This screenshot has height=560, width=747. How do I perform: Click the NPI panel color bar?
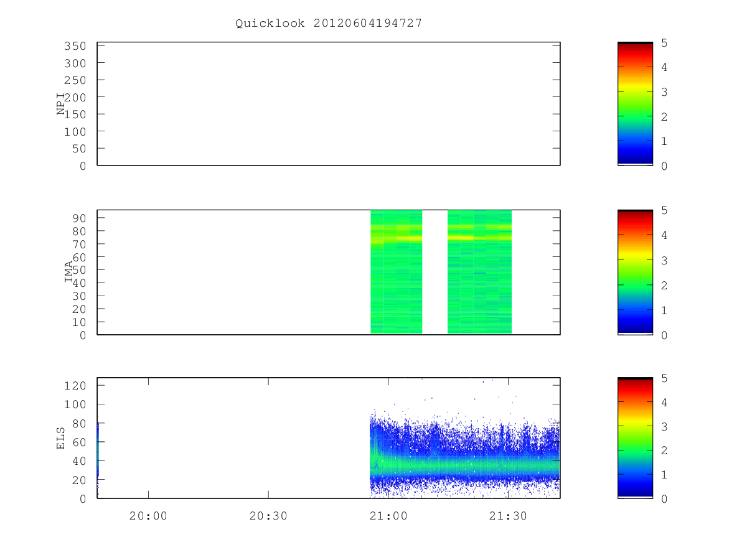click(x=635, y=103)
